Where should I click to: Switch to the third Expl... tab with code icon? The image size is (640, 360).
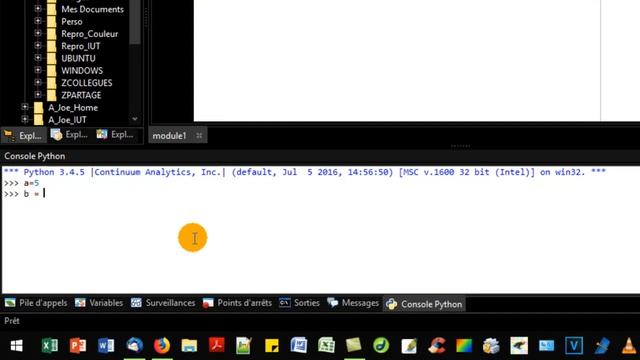pos(116,135)
